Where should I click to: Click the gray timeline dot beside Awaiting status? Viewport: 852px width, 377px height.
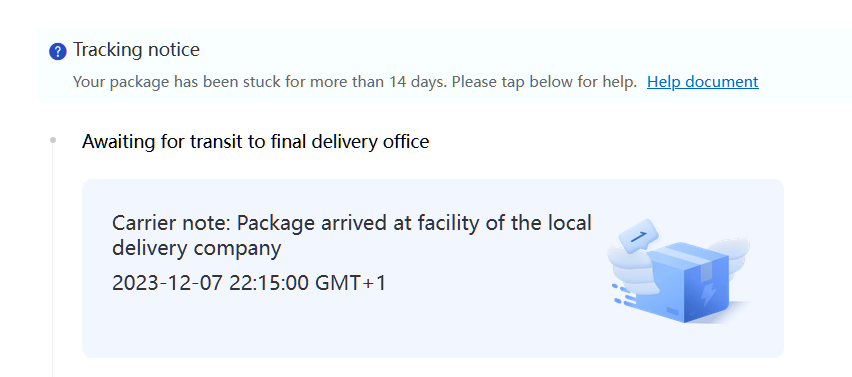[x=53, y=140]
